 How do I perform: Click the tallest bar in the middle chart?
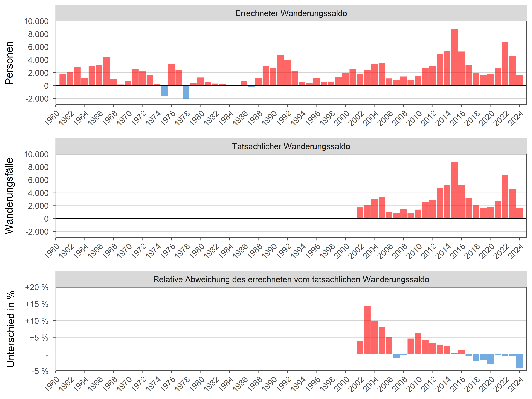454,190
